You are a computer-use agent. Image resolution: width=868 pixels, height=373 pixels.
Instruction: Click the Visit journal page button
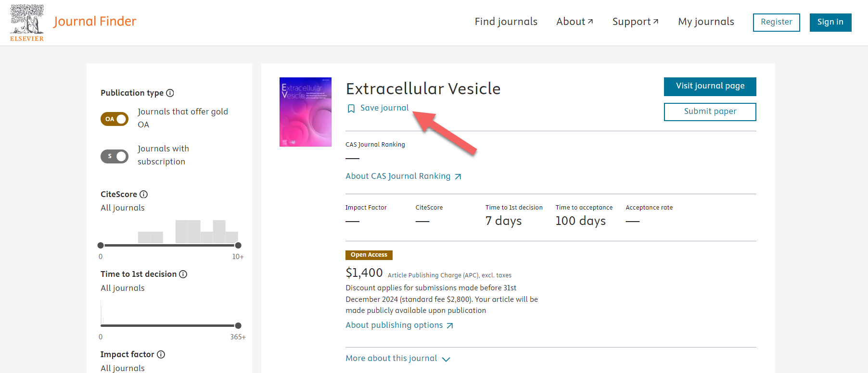tap(710, 87)
